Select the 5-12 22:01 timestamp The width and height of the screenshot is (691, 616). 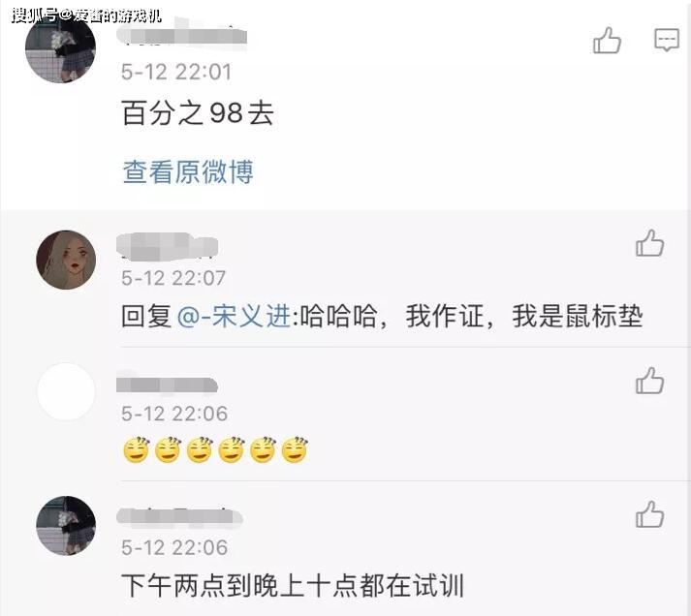click(176, 72)
